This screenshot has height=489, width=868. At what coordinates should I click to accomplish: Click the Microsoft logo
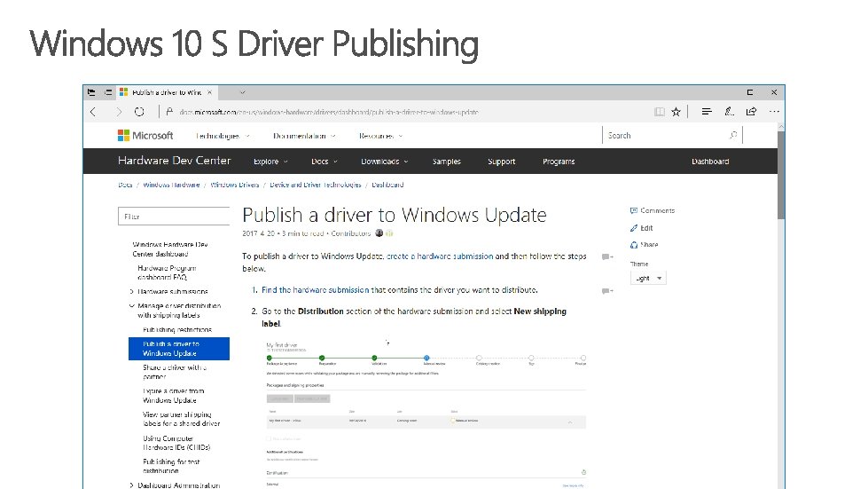pos(145,136)
